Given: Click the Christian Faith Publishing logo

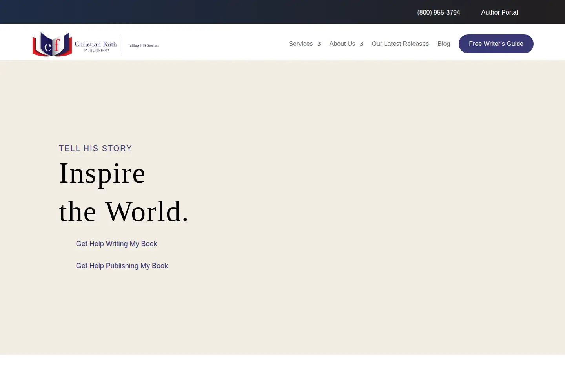Looking at the screenshot, I should pos(95,44).
